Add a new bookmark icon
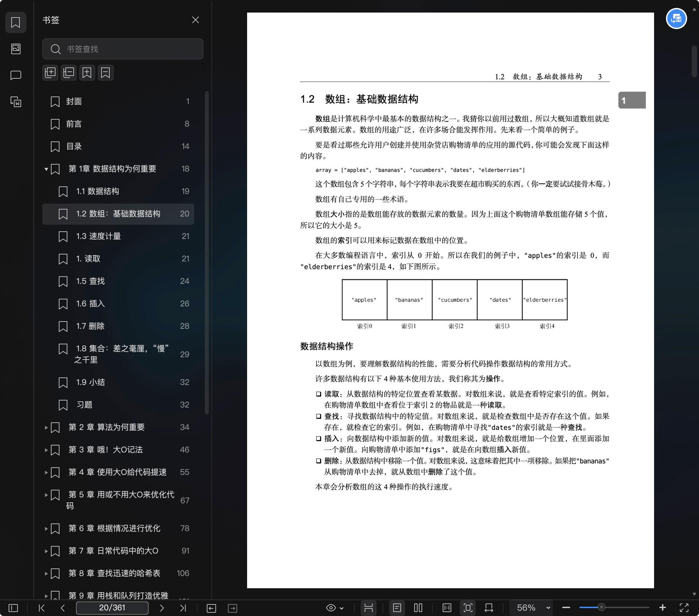Screen dimensions: 699x616 (x=87, y=72)
